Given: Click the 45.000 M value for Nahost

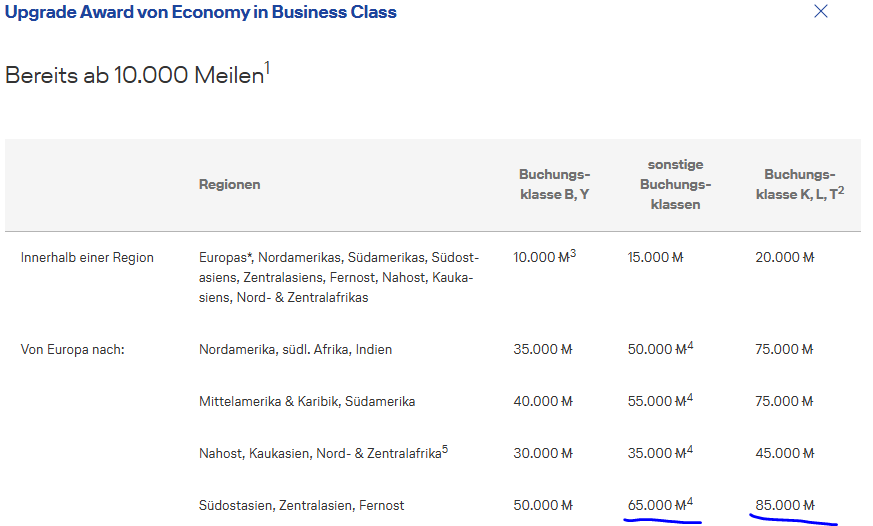Looking at the screenshot, I should [785, 453].
